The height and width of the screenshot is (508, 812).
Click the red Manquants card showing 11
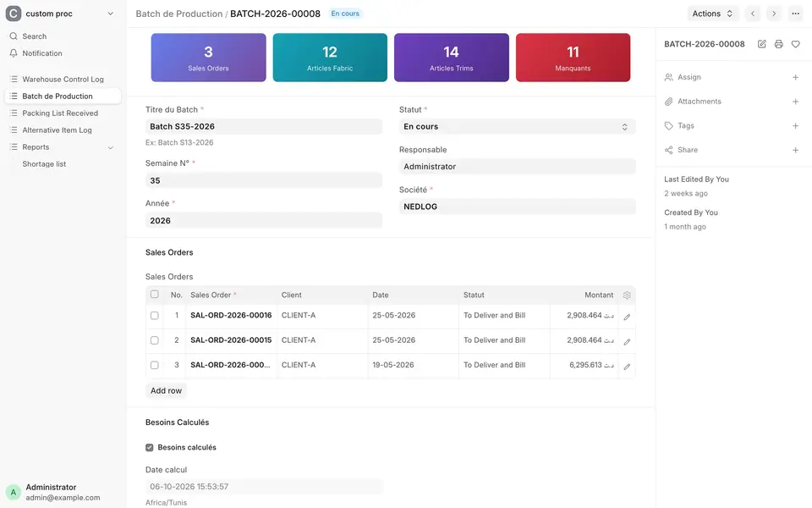(573, 58)
